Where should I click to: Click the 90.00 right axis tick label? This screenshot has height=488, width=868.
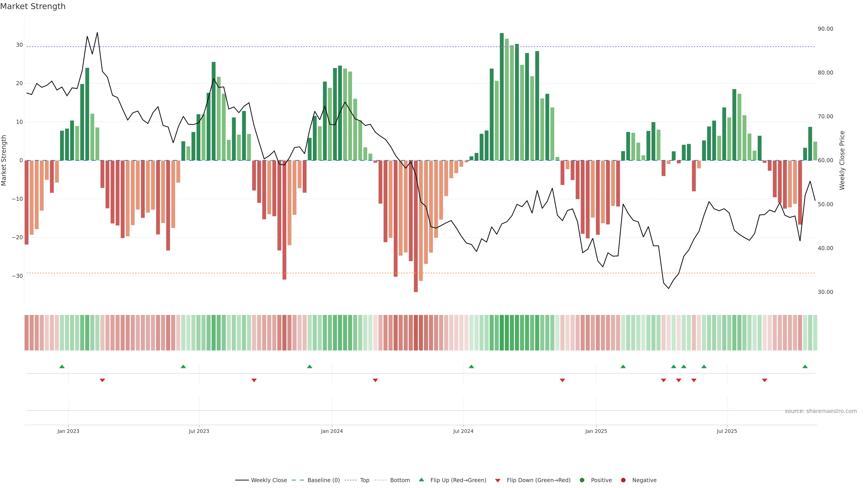coord(825,29)
